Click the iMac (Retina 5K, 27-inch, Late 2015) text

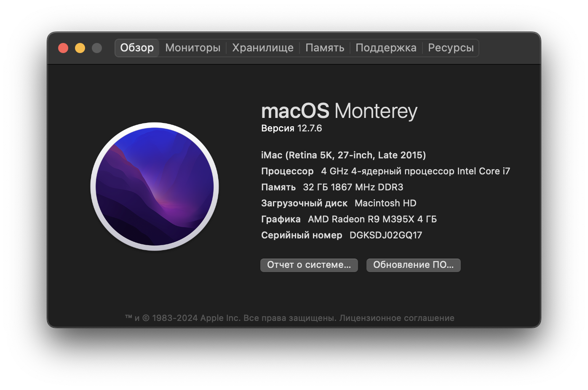pos(343,155)
